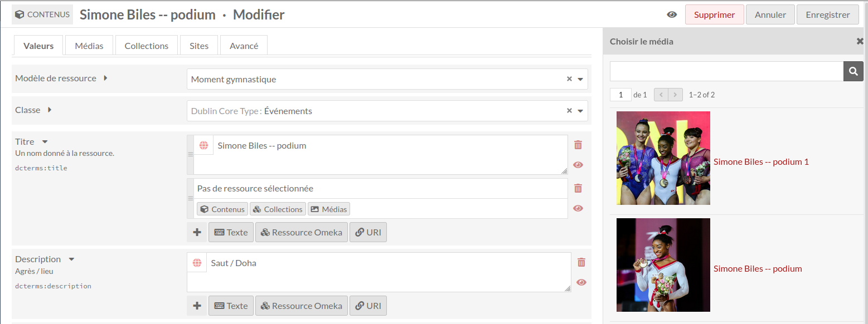
Task: Delete the title value with trash icon
Action: pos(578,145)
